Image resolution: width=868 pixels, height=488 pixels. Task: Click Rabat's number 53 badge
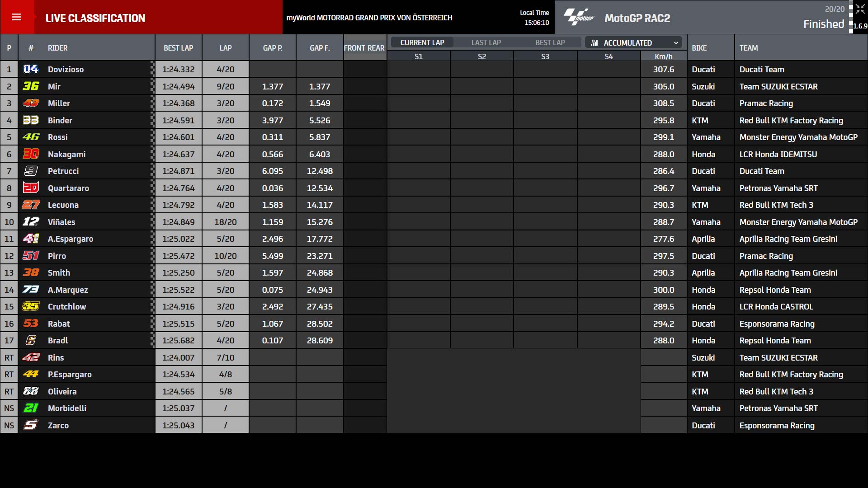(x=31, y=324)
